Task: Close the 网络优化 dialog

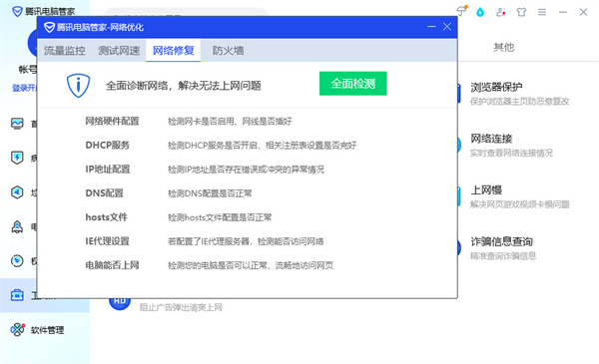Action: click(x=447, y=27)
